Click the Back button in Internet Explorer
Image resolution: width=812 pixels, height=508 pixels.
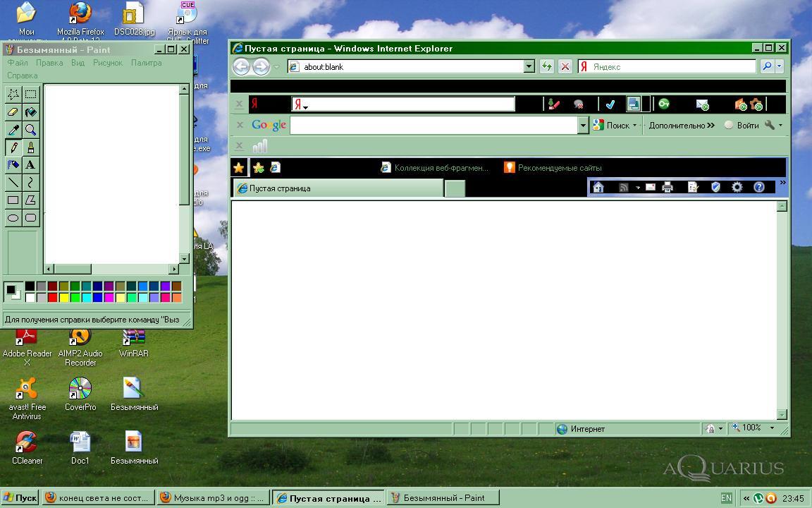pos(241,66)
